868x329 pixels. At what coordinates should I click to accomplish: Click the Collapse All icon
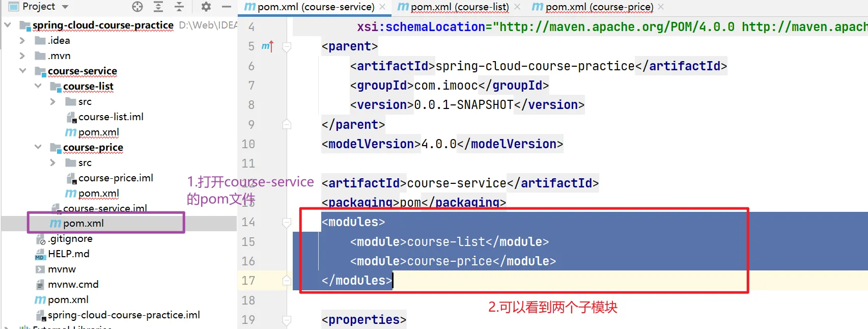pos(179,7)
